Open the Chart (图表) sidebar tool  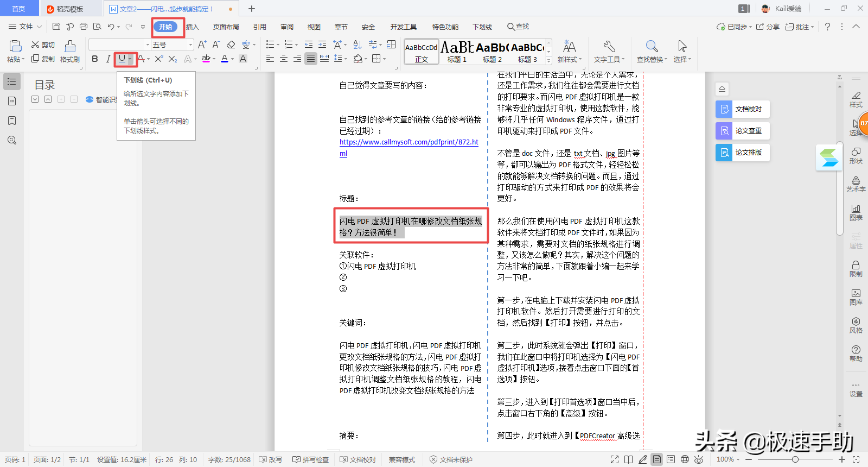pos(856,212)
